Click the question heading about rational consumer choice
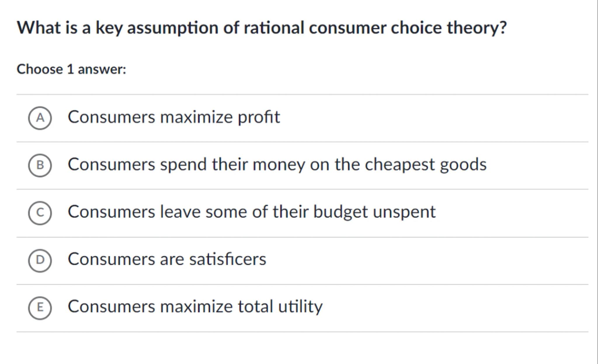 tap(262, 28)
